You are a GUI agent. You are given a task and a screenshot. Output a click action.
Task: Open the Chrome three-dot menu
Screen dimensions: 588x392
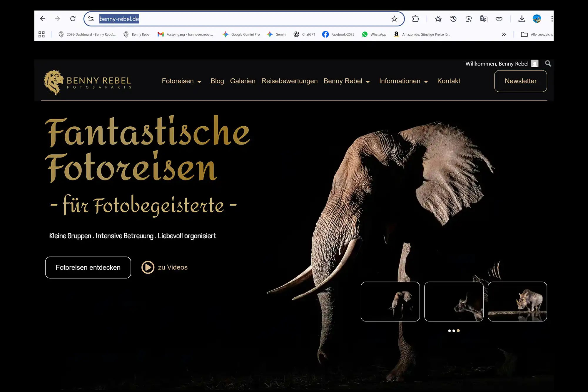point(552,19)
